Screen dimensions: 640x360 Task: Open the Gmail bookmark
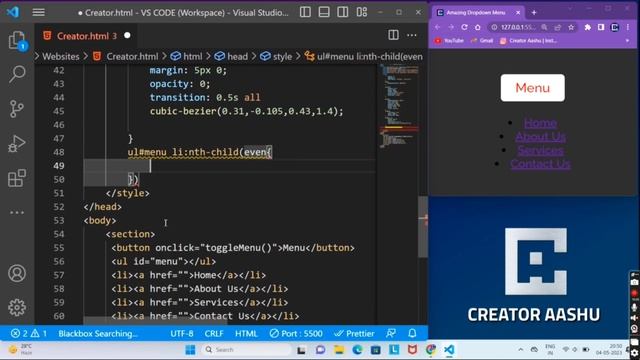(x=482, y=41)
